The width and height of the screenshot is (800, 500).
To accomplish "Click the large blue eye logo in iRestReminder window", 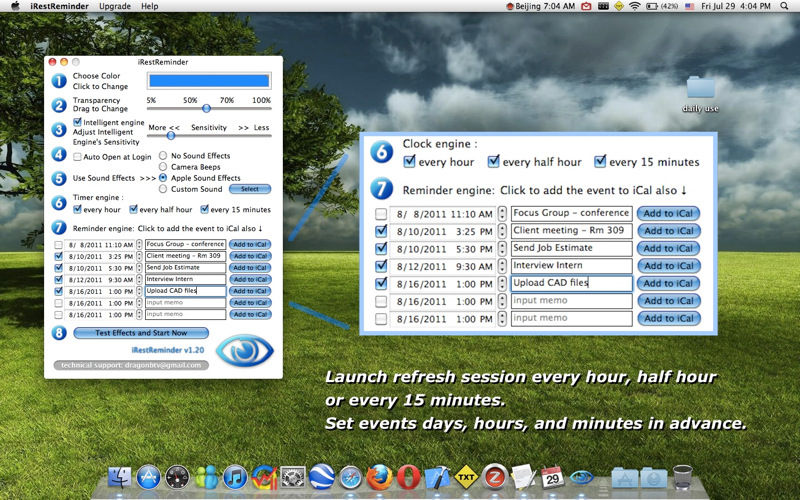I will (245, 350).
